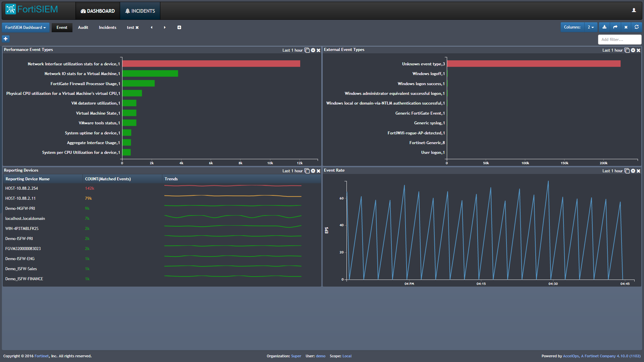Viewport: 644px width, 362px height.
Task: Click the blue plus add widget button
Action: 6,39
